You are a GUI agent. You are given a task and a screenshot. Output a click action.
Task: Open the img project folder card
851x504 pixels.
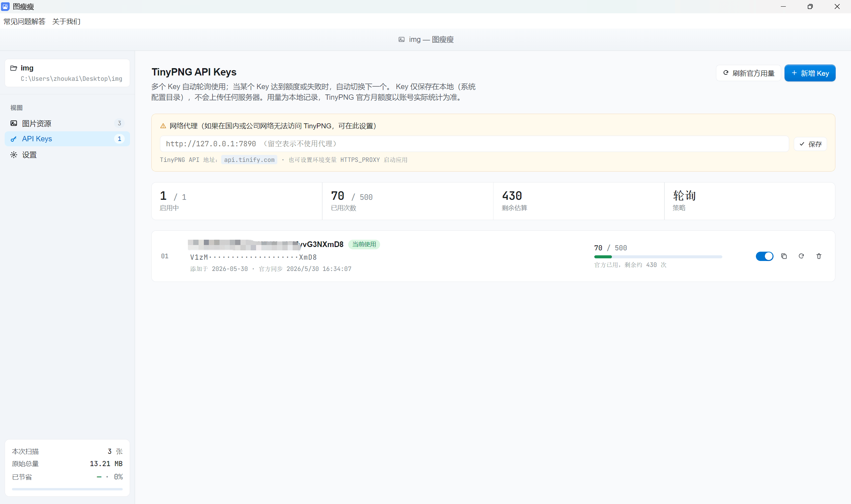[x=67, y=73]
